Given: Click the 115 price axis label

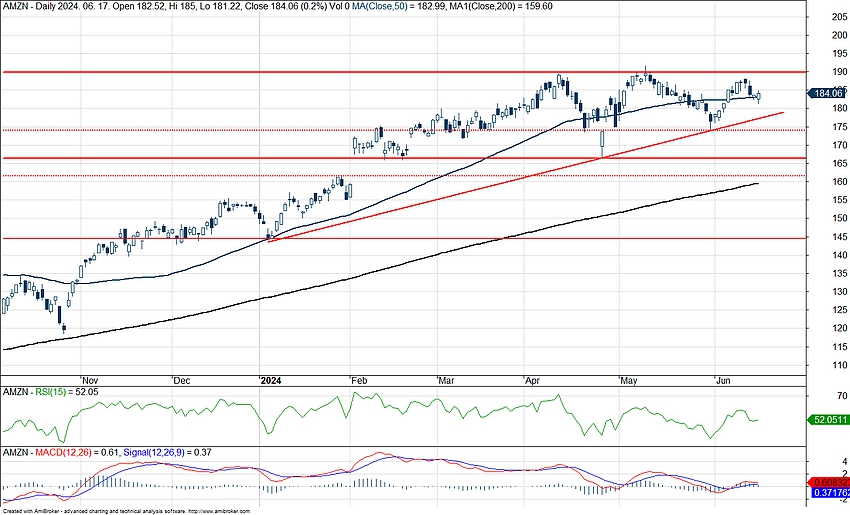Looking at the screenshot, I should pyautogui.click(x=840, y=346).
